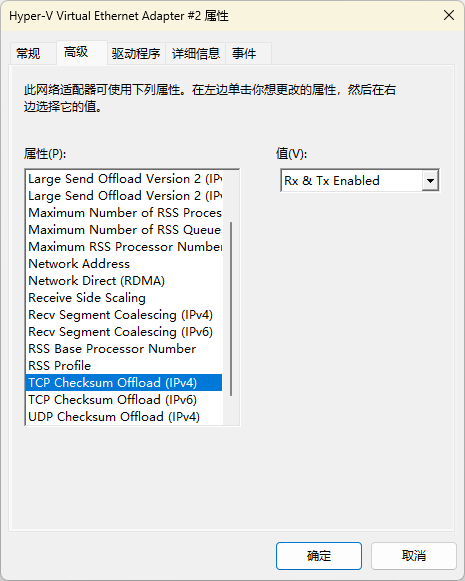Open the 详细信息 tab
Viewport: 465px width, 581px height.
[196, 54]
